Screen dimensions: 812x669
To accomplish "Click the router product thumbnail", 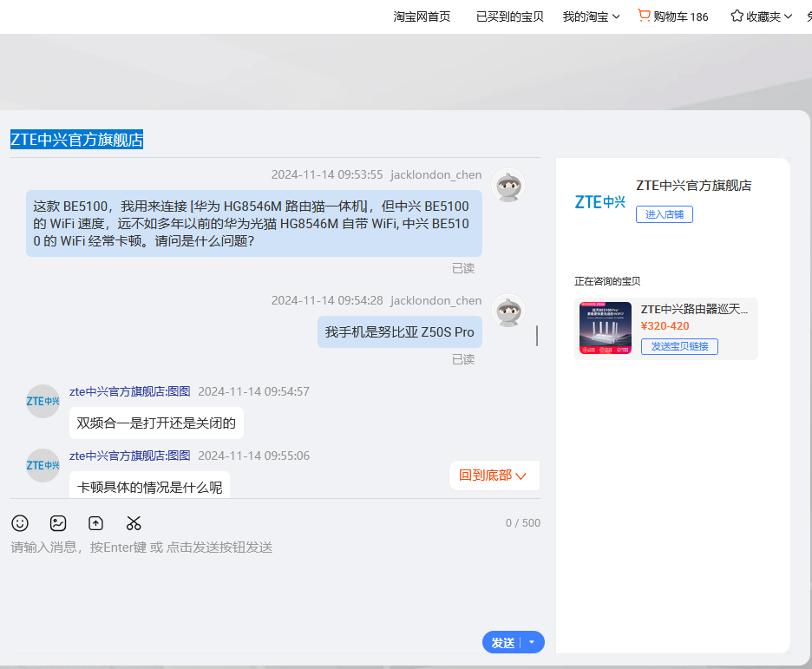I will tap(606, 328).
